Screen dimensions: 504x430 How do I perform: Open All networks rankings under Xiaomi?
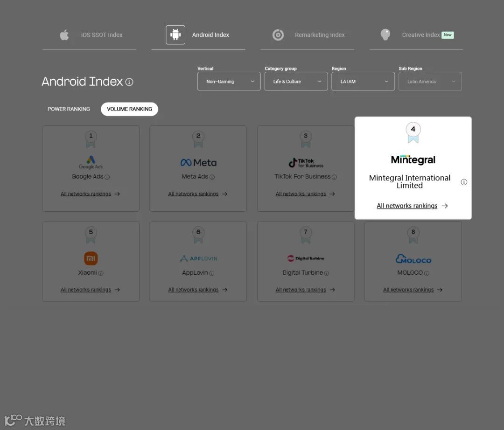tap(90, 290)
